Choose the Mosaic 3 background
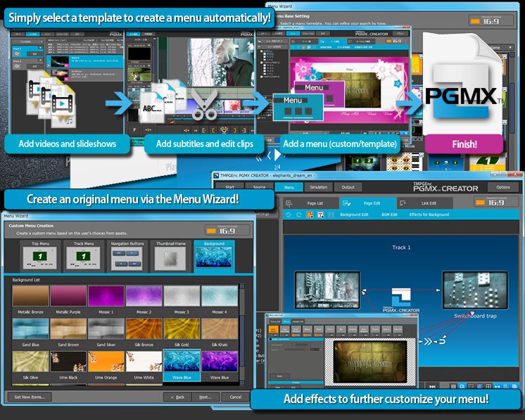This screenshot has height=420, width=525. click(182, 300)
